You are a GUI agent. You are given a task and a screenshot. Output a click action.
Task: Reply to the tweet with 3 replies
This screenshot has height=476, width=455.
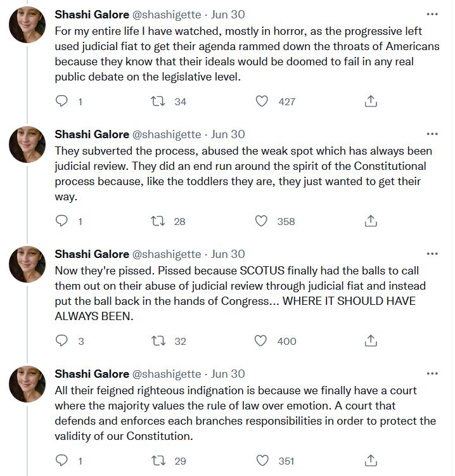click(x=62, y=340)
